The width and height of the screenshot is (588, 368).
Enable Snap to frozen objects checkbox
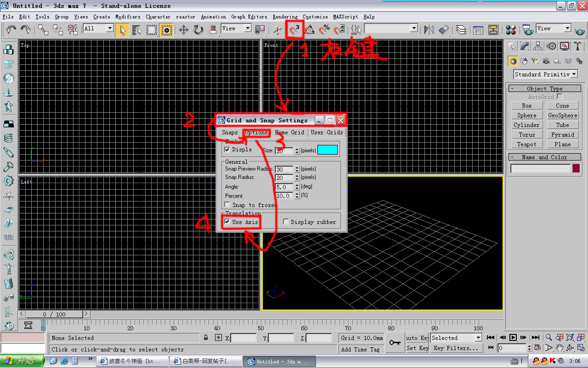click(227, 205)
